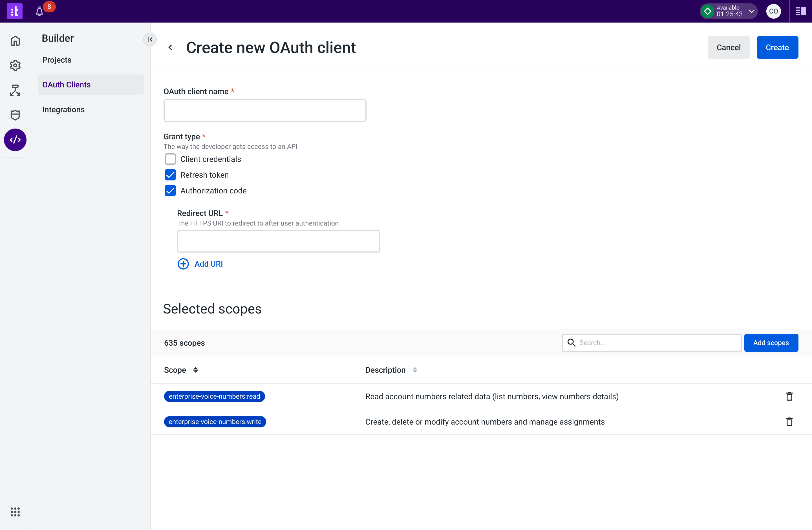The image size is (812, 530).
Task: Toggle the right panel layout icon
Action: click(800, 12)
